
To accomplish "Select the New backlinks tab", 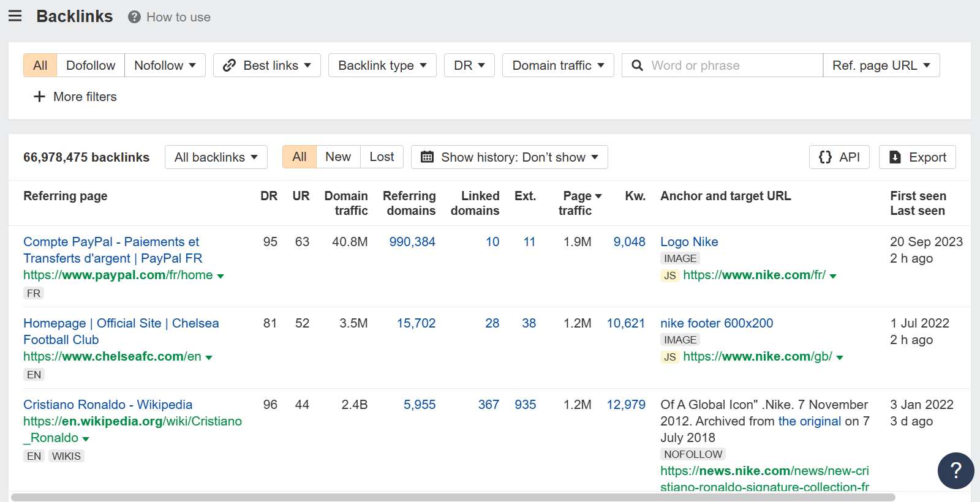I will pos(338,157).
